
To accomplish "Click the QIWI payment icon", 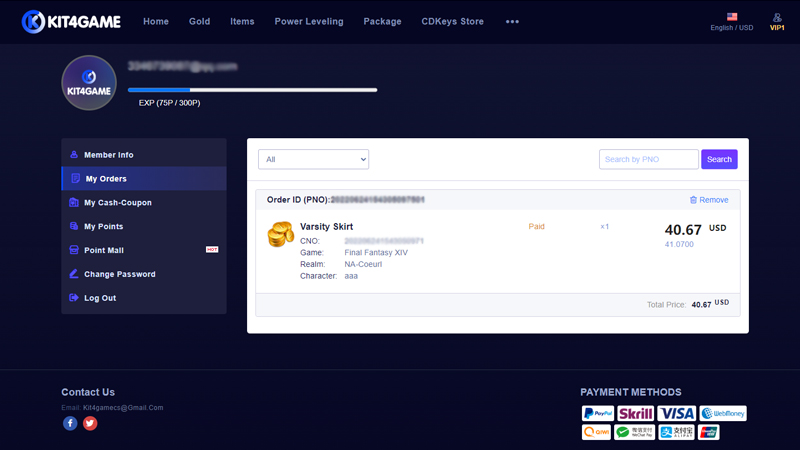I will coord(596,432).
